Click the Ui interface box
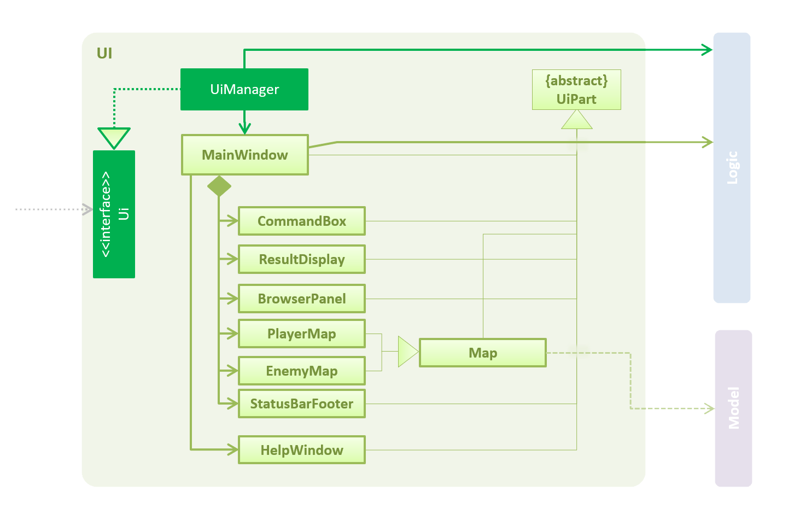This screenshot has height=532, width=794. (x=114, y=214)
